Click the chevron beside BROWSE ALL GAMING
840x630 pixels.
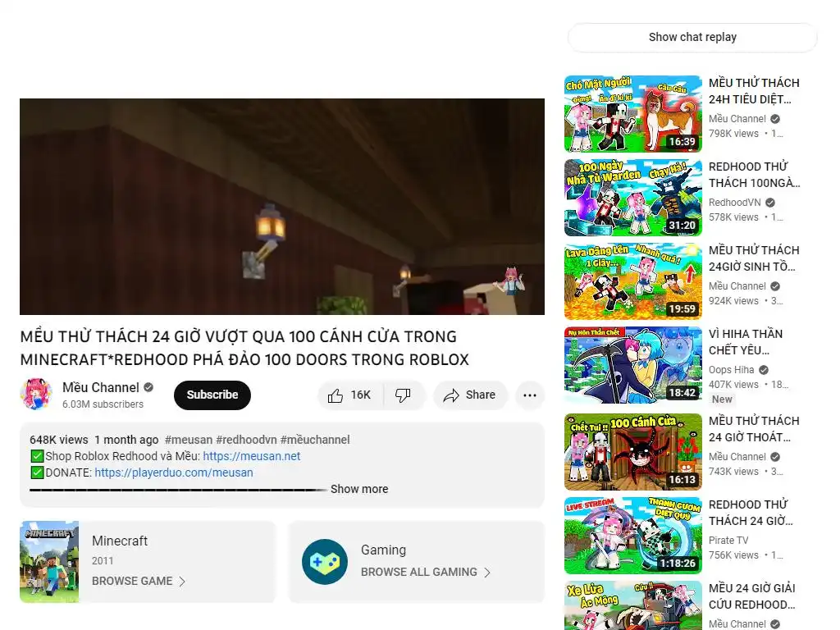[487, 573]
